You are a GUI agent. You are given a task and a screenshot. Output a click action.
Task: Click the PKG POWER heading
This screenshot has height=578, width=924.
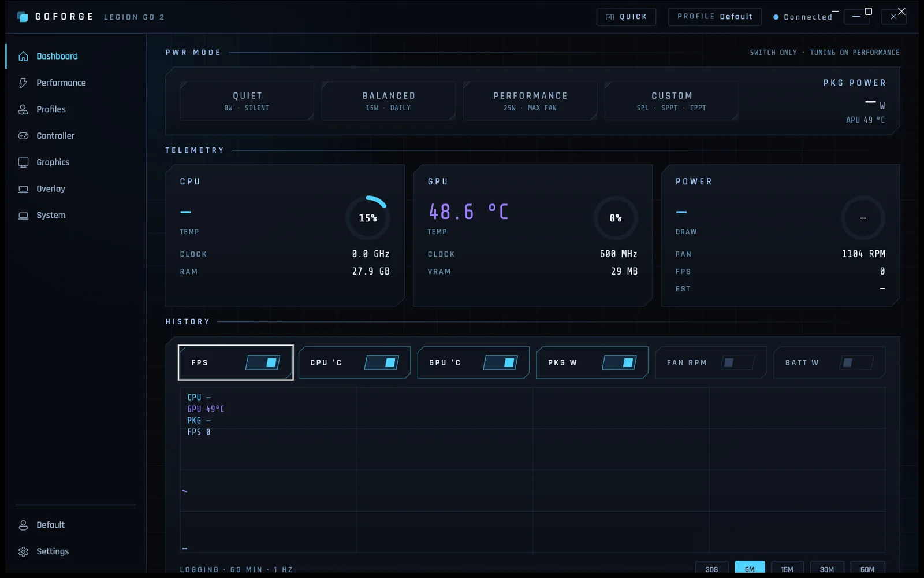pos(854,83)
